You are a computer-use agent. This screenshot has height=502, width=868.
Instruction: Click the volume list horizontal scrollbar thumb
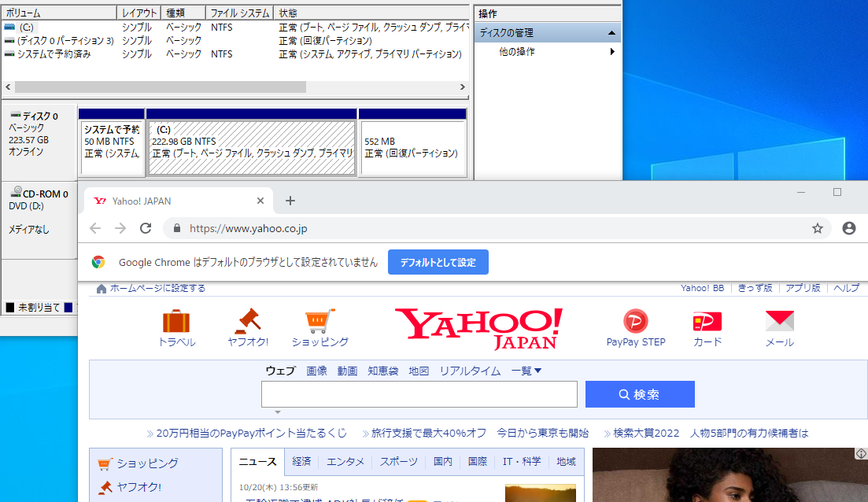point(160,87)
